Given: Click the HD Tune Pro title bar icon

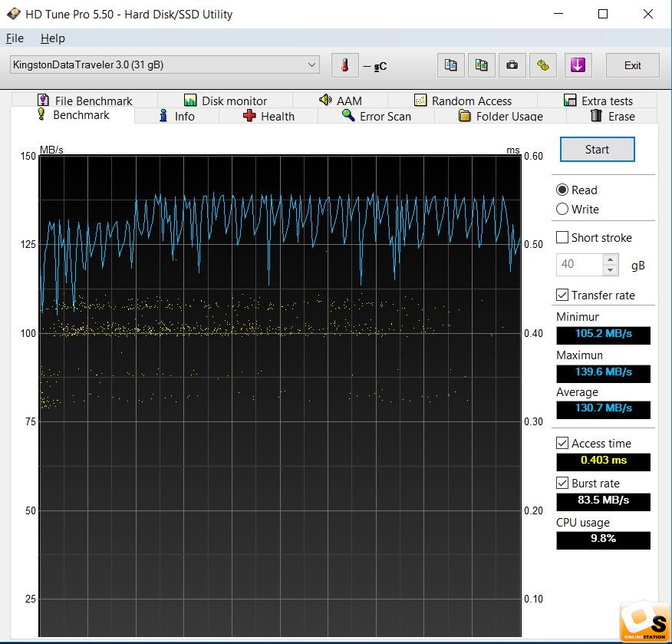Looking at the screenshot, I should [14, 14].
